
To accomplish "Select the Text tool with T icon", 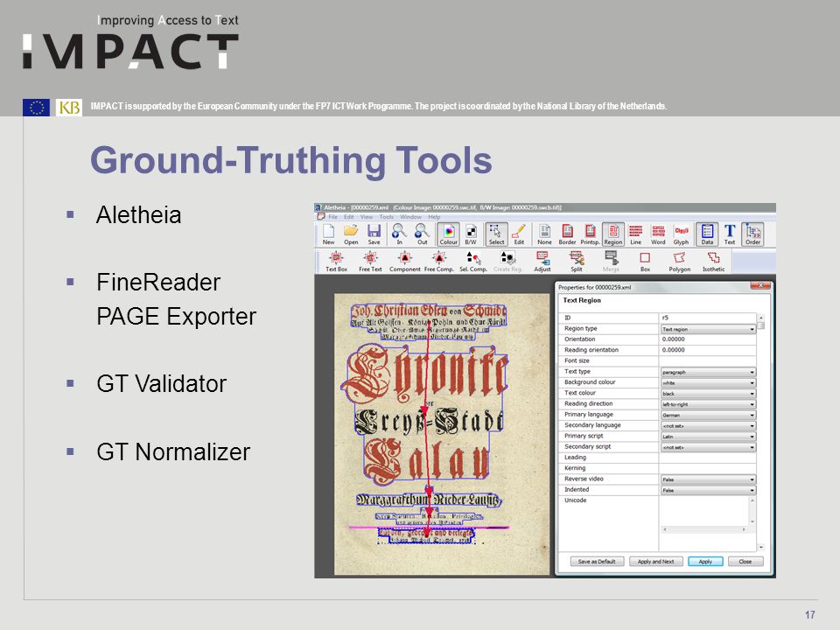I will click(730, 234).
